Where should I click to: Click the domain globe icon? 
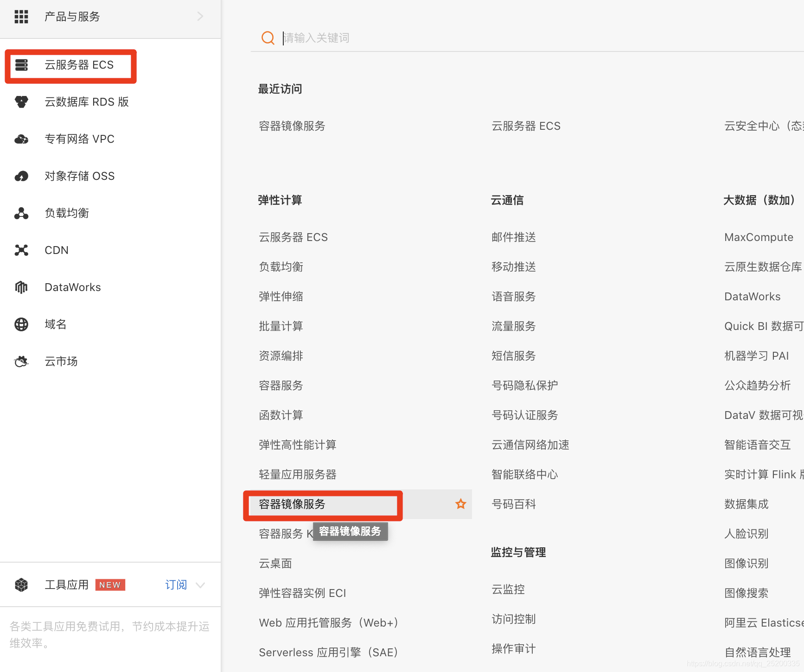pyautogui.click(x=21, y=324)
